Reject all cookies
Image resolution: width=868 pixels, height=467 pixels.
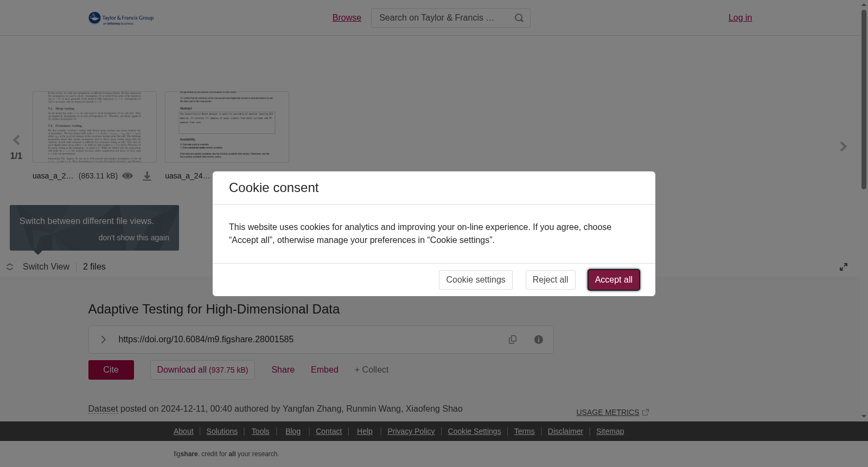pos(551,280)
